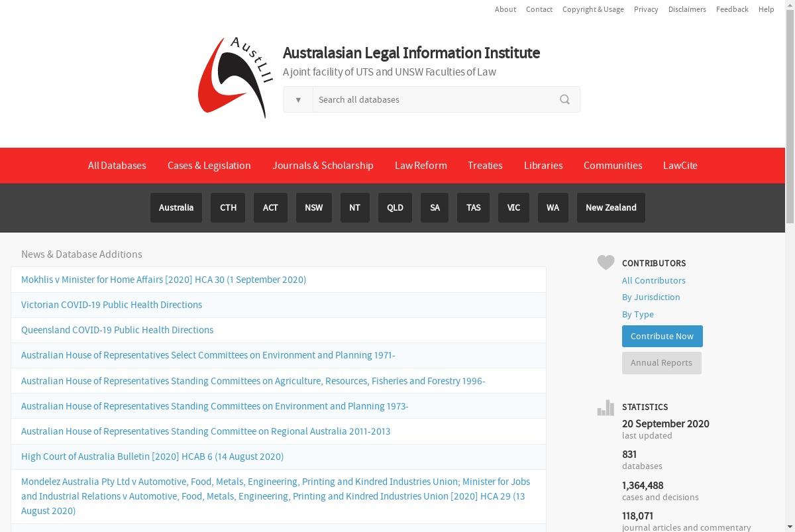This screenshot has width=795, height=532.
Task: Open the Feedback link
Action: (x=732, y=9)
